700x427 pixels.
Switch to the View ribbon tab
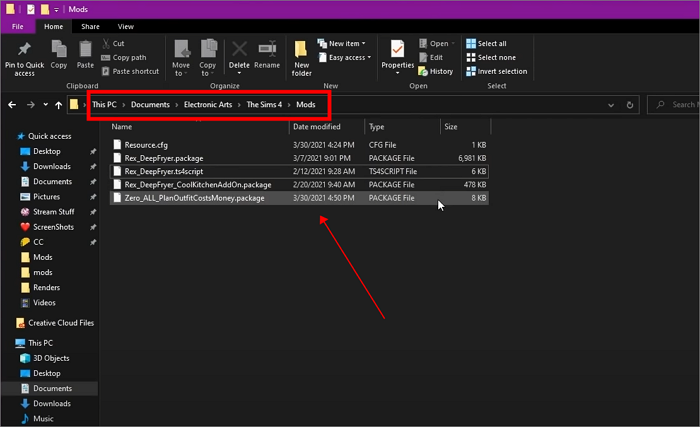click(126, 26)
